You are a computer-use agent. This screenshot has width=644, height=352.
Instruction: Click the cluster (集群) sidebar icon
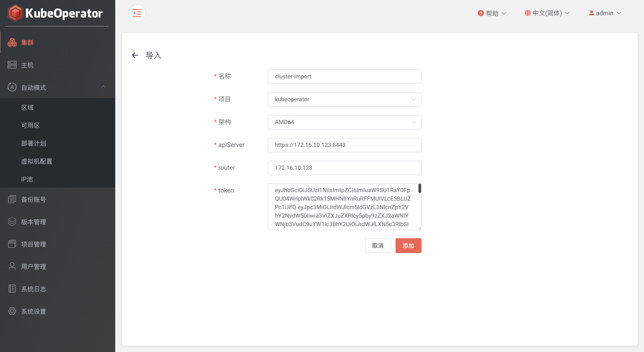point(12,43)
